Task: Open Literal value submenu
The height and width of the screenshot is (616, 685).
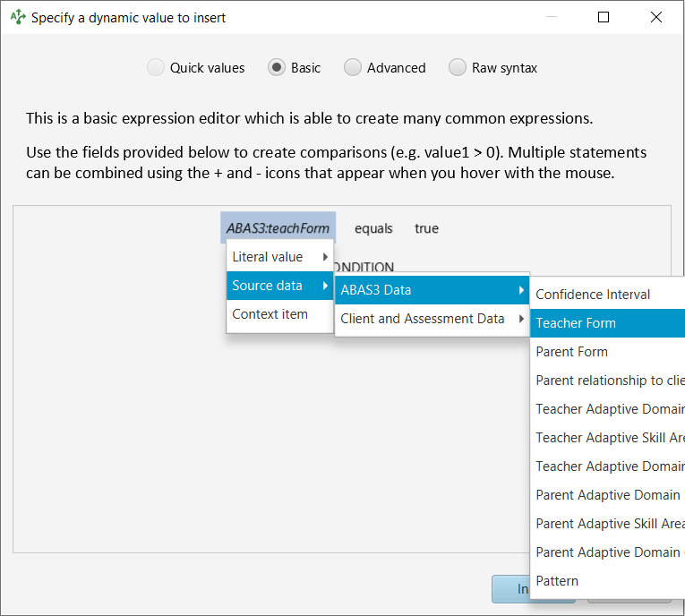Action: 280,257
